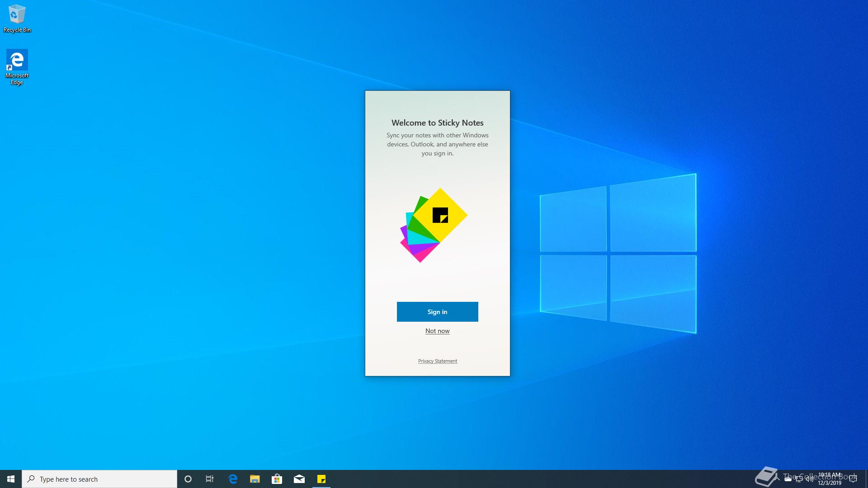
Task: Open the Privacy Statement link
Action: [437, 361]
